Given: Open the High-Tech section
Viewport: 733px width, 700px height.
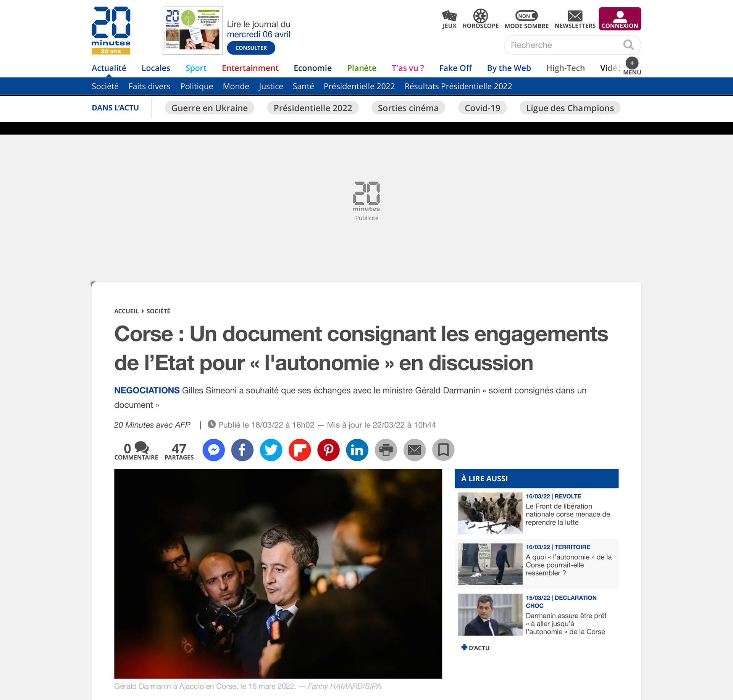Looking at the screenshot, I should [x=565, y=68].
